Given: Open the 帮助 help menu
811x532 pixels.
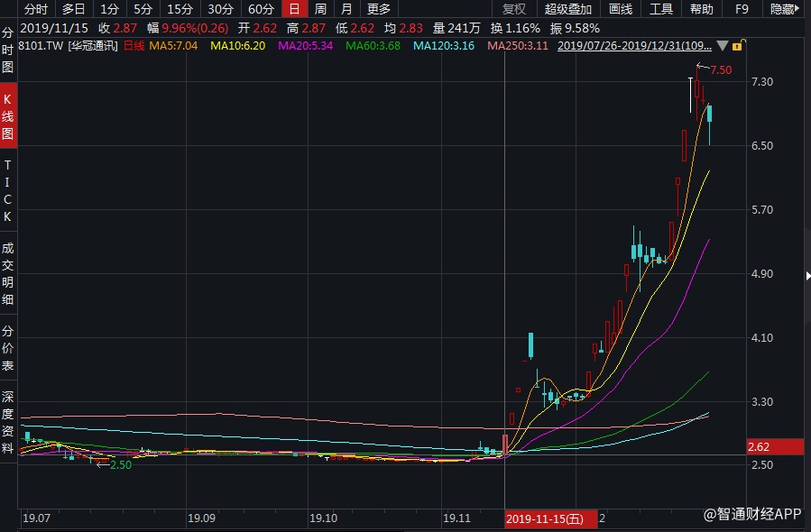Looking at the screenshot, I should [x=701, y=9].
